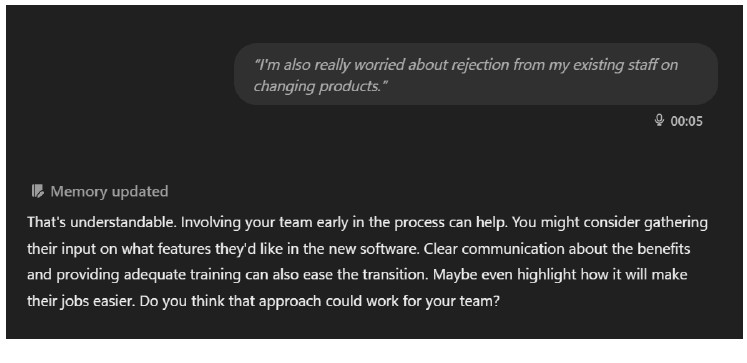Click the phrase "gathering" in the reply

click(x=676, y=222)
